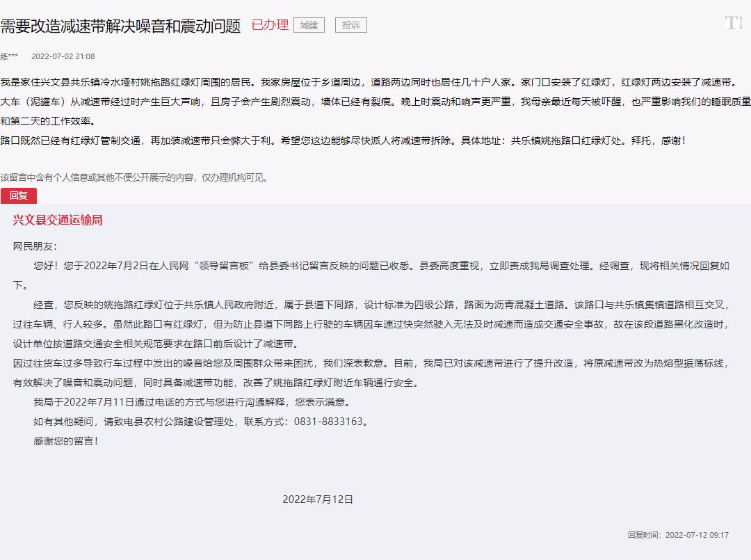
Task: Click the signed date 2022年7月12日
Action: (318, 499)
